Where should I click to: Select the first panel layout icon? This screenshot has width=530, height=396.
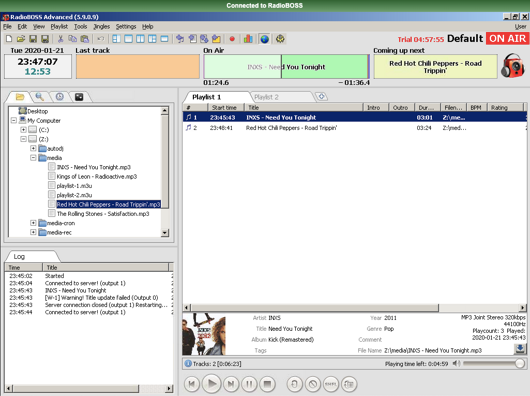(116, 39)
